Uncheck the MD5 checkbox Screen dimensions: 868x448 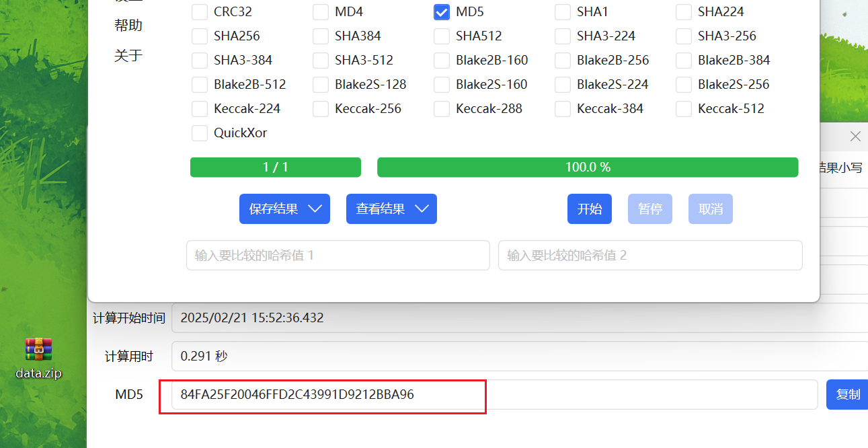tap(442, 12)
